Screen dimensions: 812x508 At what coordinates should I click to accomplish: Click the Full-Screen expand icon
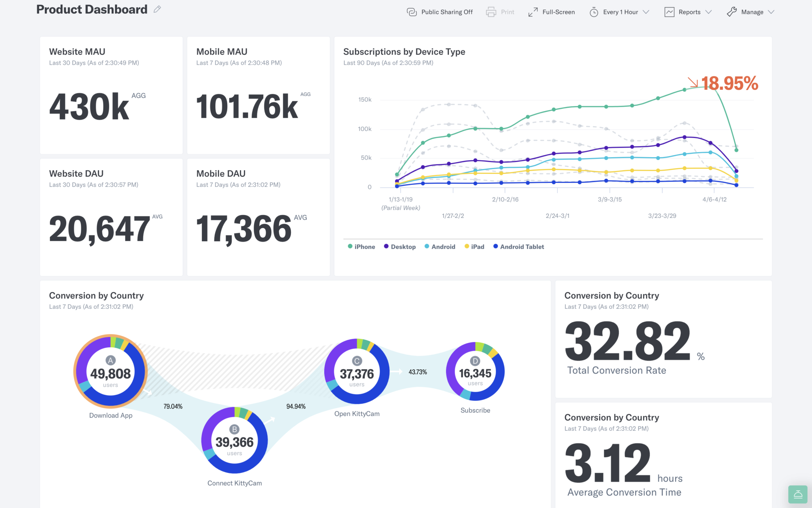coord(532,12)
